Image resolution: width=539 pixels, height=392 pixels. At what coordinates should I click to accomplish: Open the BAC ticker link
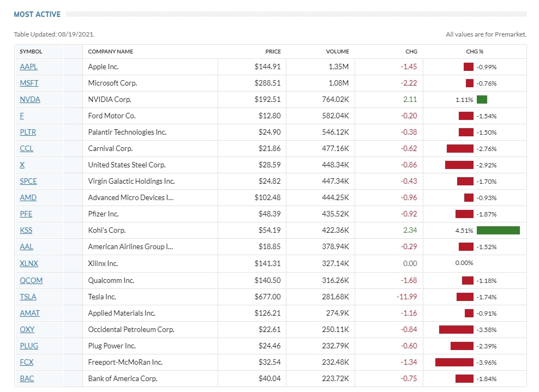(x=27, y=378)
